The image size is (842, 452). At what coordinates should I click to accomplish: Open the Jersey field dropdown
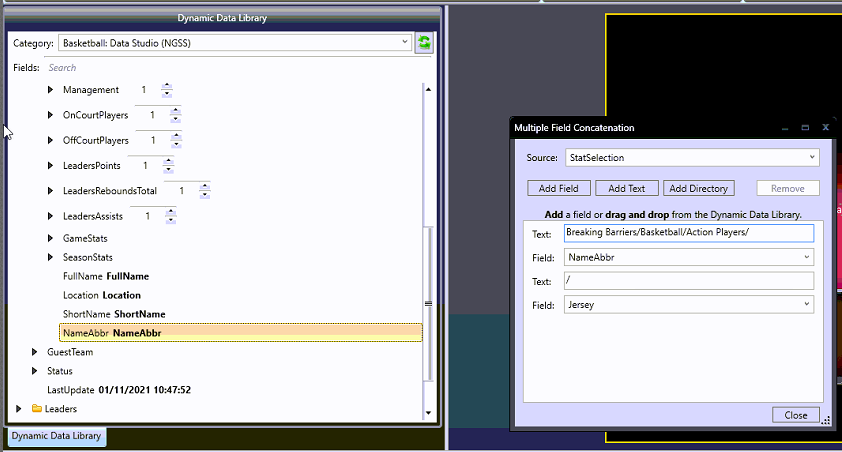pyautogui.click(x=806, y=304)
